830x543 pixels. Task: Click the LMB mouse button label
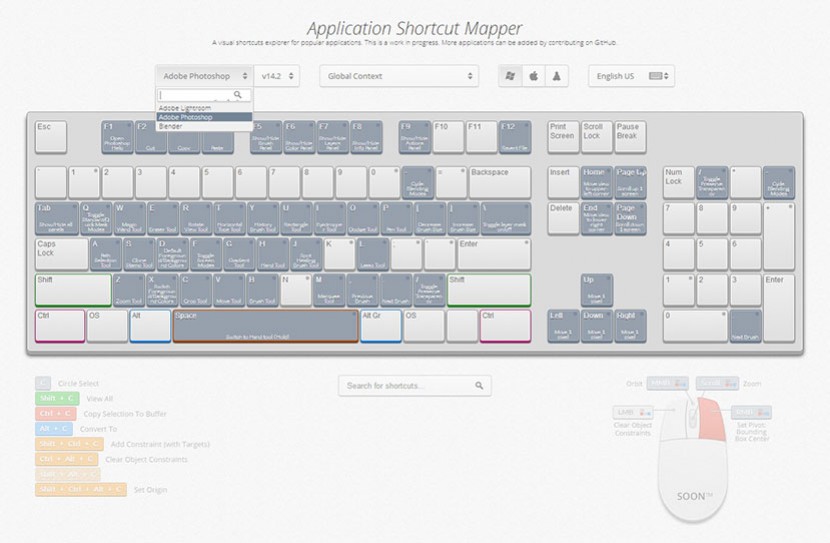coord(633,412)
